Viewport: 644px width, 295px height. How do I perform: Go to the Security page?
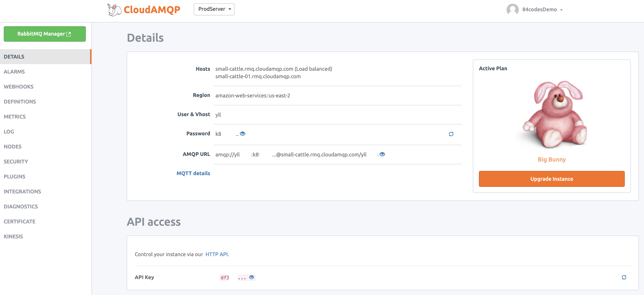tap(16, 162)
